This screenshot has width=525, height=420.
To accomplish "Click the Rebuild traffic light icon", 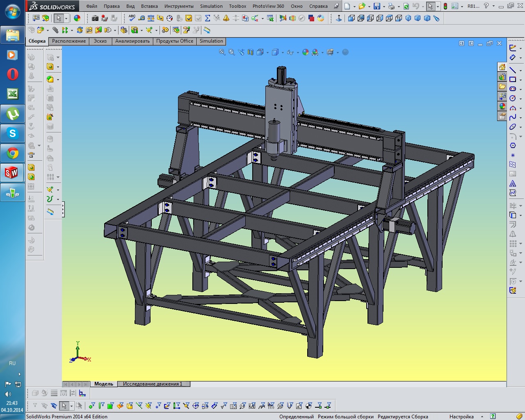I will [445, 6].
